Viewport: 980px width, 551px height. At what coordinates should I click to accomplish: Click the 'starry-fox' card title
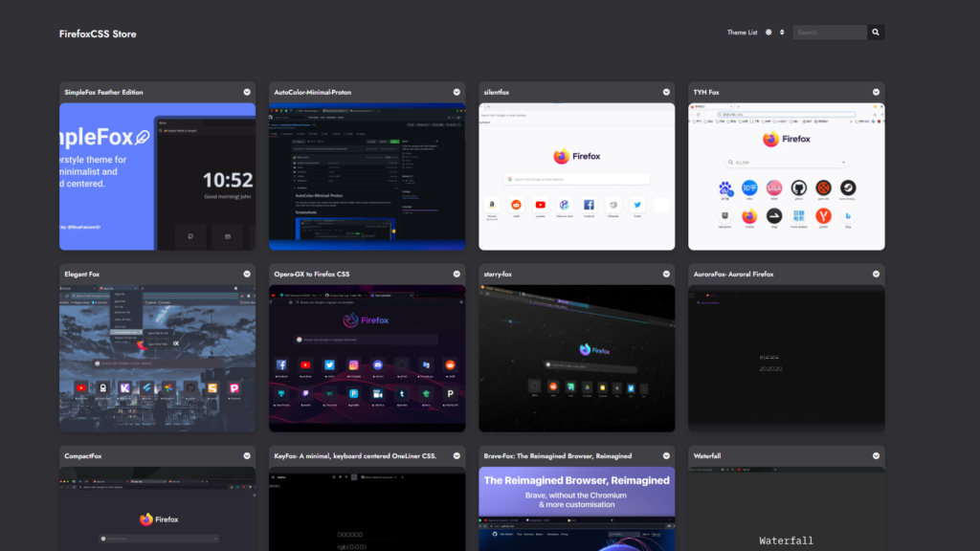point(498,275)
